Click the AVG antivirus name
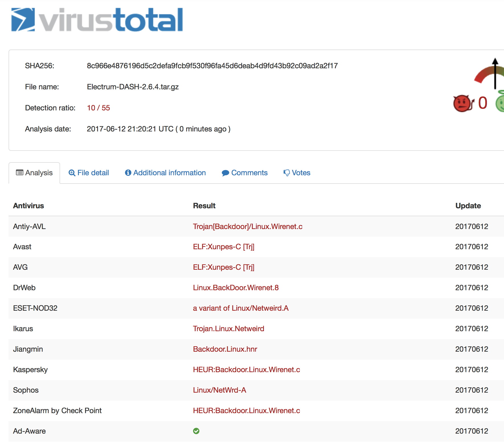The width and height of the screenshot is (504, 445). [x=21, y=267]
